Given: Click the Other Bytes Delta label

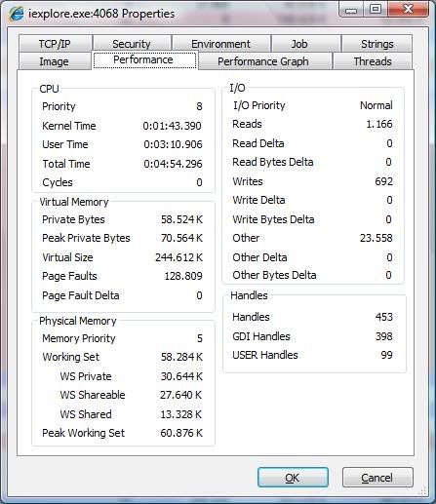Looking at the screenshot, I should [274, 275].
